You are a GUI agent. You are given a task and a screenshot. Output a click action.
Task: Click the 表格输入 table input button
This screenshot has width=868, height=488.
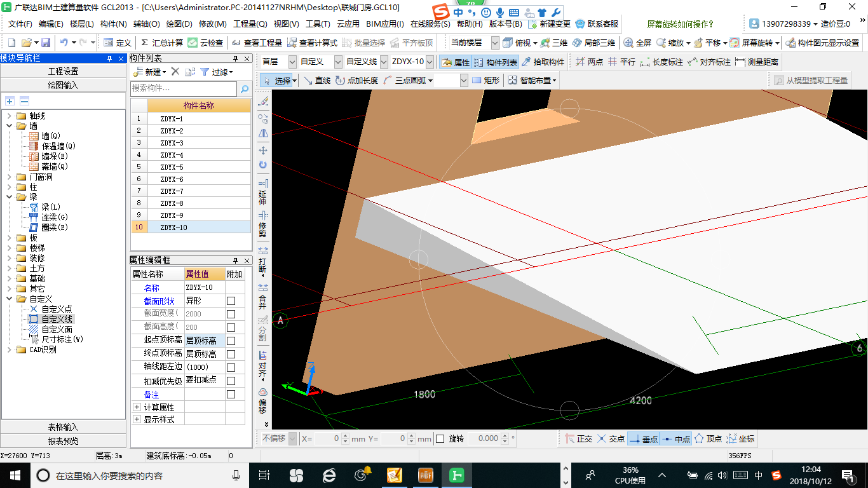[64, 427]
